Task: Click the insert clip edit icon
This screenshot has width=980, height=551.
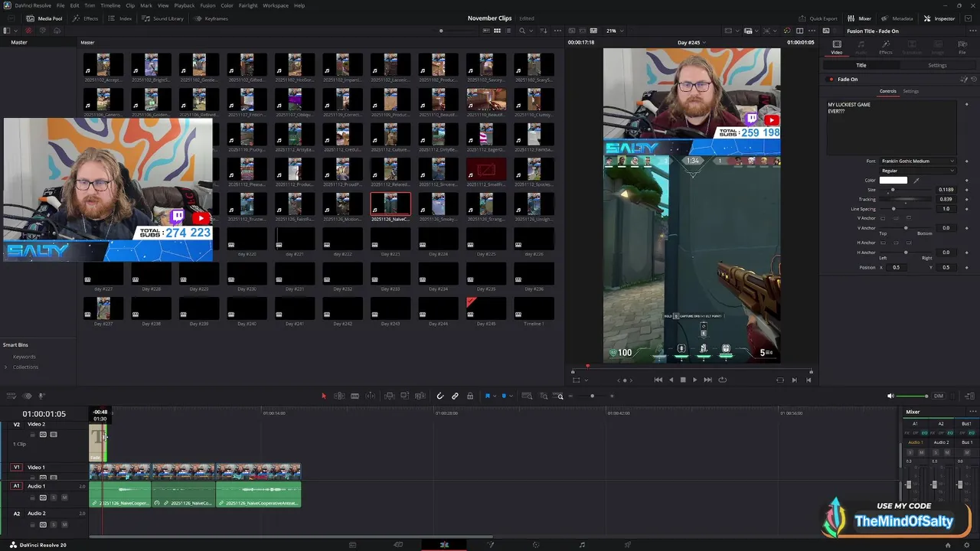Action: pyautogui.click(x=389, y=396)
